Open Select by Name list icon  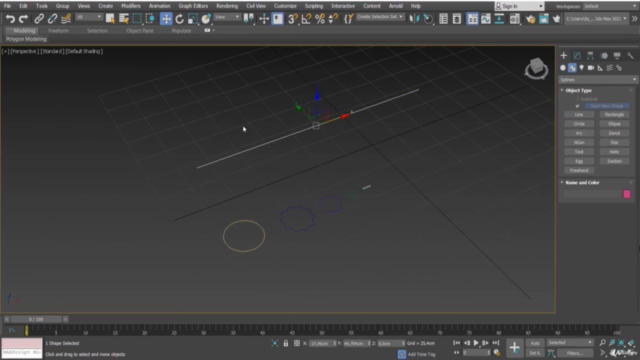tap(124, 19)
